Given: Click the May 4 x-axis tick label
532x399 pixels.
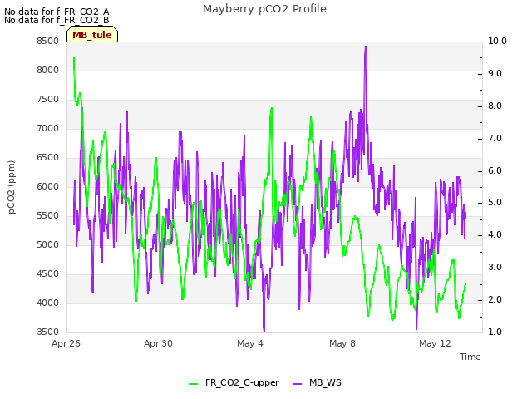Looking at the screenshot, I should click(x=250, y=343).
